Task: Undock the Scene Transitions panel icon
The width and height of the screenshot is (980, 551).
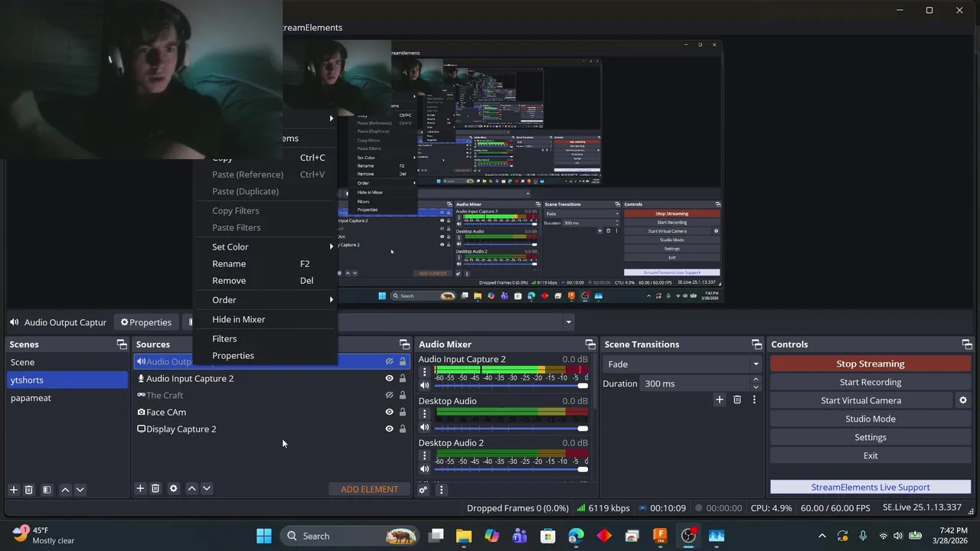Action: 756,344
